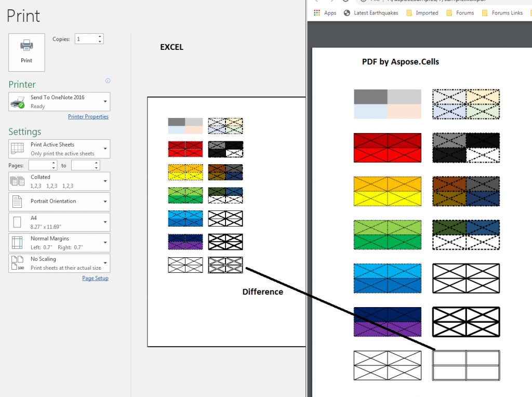Increase copies using the up stepper arrow
Screen dimensions: 532x397
point(100,36)
